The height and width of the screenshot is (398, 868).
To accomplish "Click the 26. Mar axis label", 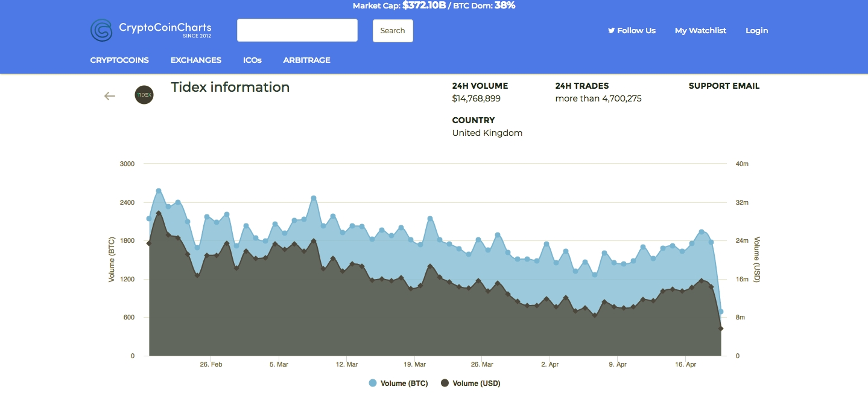I will point(482,365).
